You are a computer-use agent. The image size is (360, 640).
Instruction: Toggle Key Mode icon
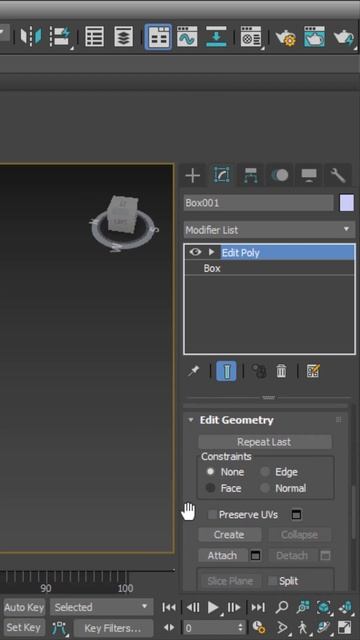pyautogui.click(x=169, y=627)
